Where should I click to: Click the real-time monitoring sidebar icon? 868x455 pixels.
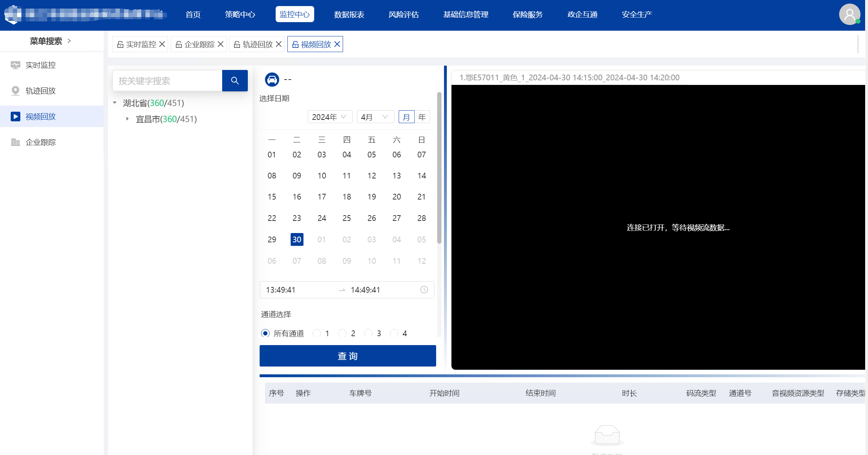tap(15, 65)
